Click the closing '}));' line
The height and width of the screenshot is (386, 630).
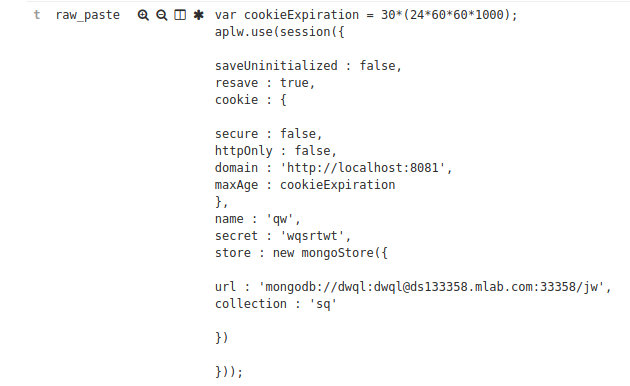229,372
